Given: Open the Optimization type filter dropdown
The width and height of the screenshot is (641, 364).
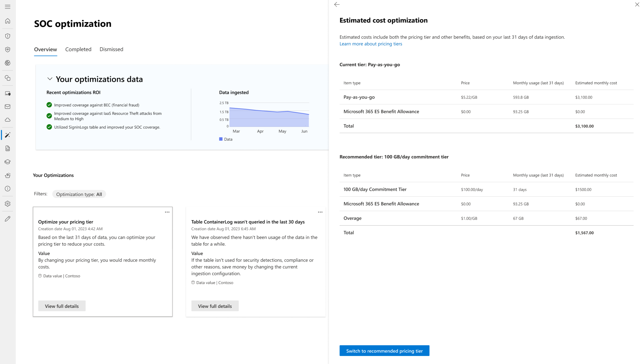Looking at the screenshot, I should pos(79,194).
